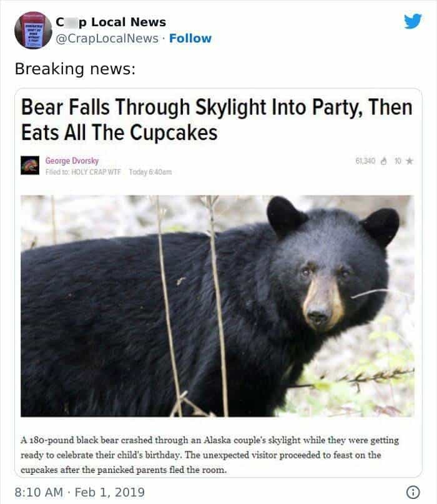Click the Breaking news tweet text
The height and width of the screenshot is (504, 437).
click(x=75, y=69)
